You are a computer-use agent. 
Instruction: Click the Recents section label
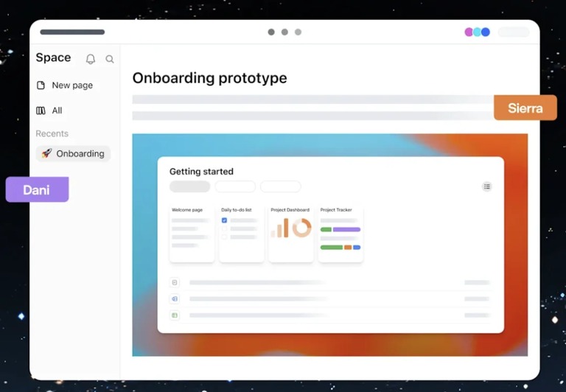coord(52,133)
